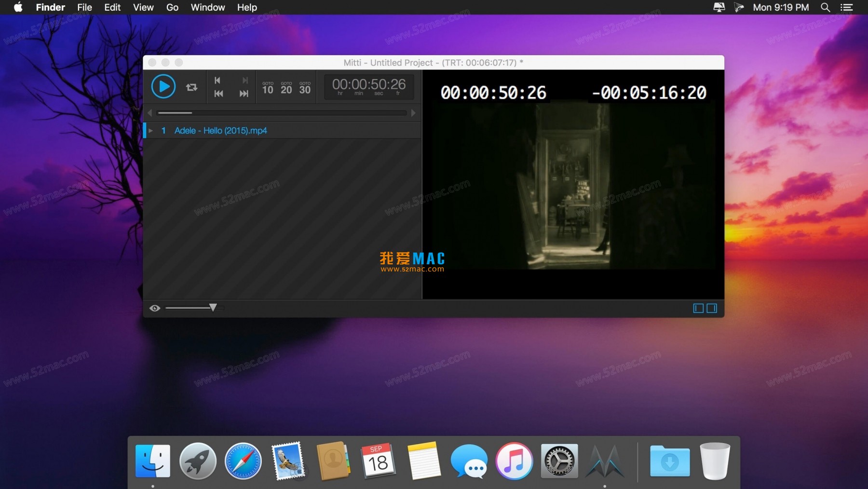Open the Go menu
Viewport: 868px width, 489px height.
click(172, 7)
